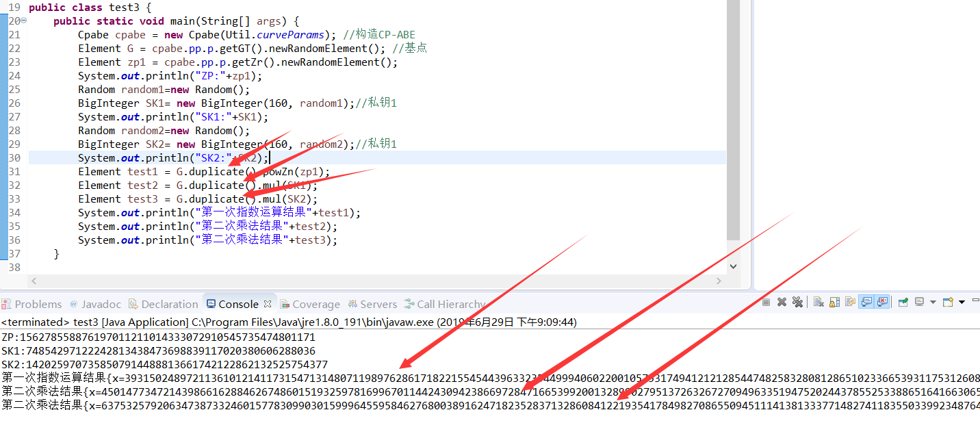The height and width of the screenshot is (423, 980).
Task: Switch to the Declaration tab
Action: point(164,305)
